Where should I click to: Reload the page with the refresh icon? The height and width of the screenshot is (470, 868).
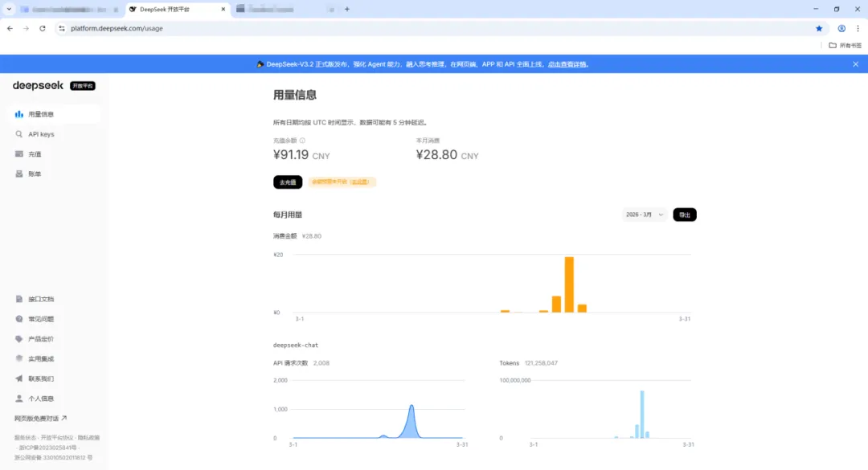pos(42,28)
